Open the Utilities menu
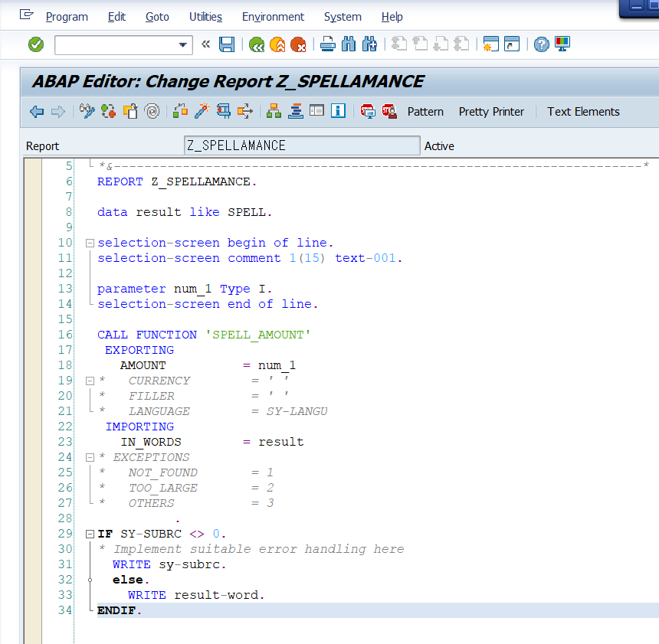The height and width of the screenshot is (644, 659). pyautogui.click(x=205, y=17)
